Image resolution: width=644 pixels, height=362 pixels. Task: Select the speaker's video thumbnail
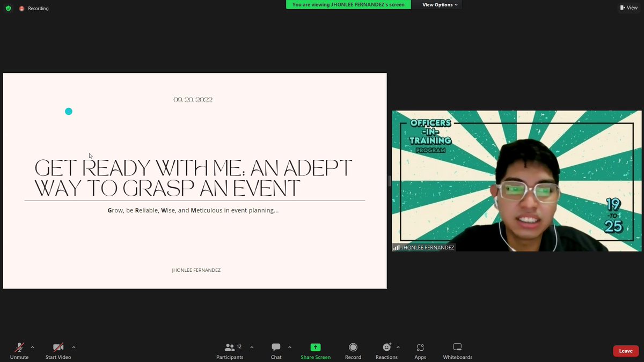pos(516,181)
